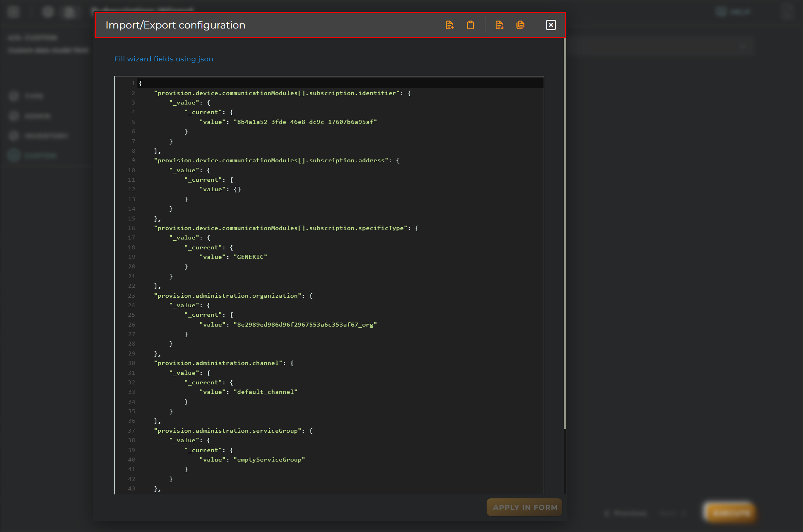The image size is (803, 532).
Task: Click gutter line number 16
Action: click(x=131, y=228)
